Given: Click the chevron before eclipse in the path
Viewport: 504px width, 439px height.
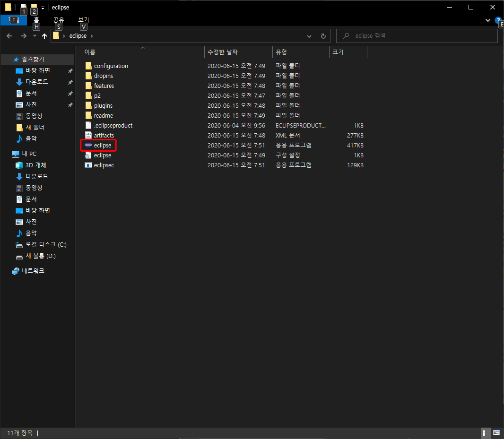Looking at the screenshot, I should [64, 36].
